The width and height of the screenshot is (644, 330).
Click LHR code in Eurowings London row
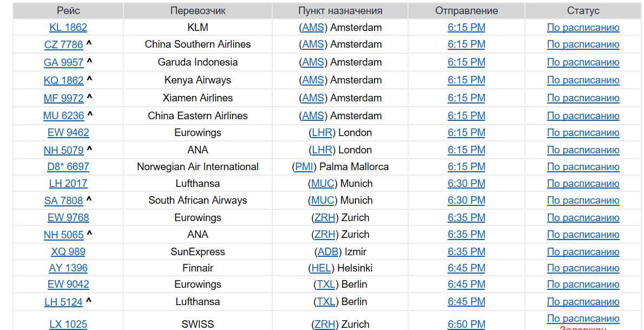click(322, 133)
